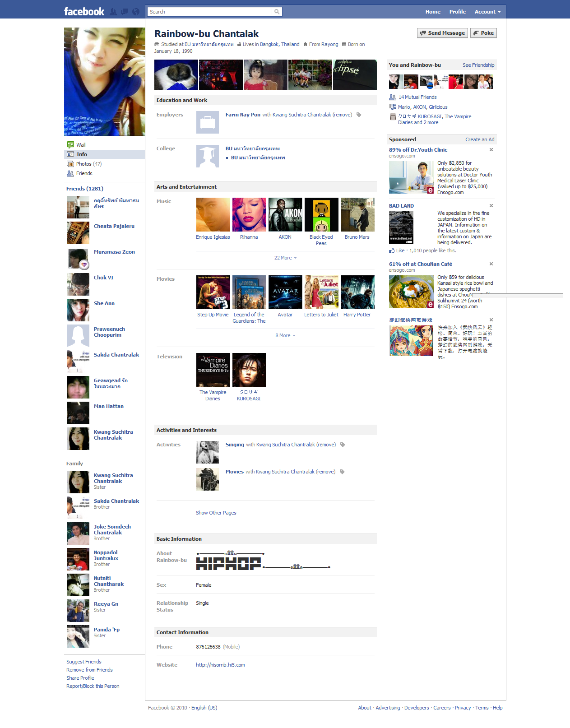Click the Send Message button

pos(442,33)
